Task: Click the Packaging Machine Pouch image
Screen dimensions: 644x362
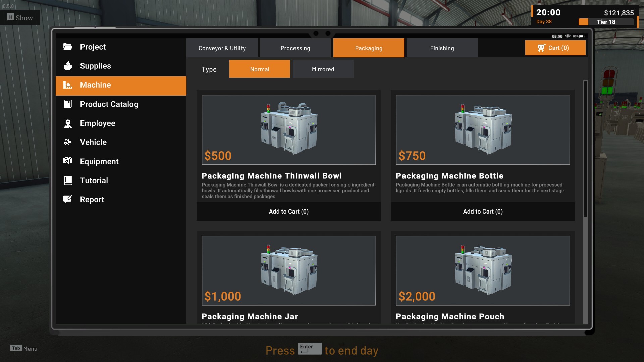Action: (482, 270)
